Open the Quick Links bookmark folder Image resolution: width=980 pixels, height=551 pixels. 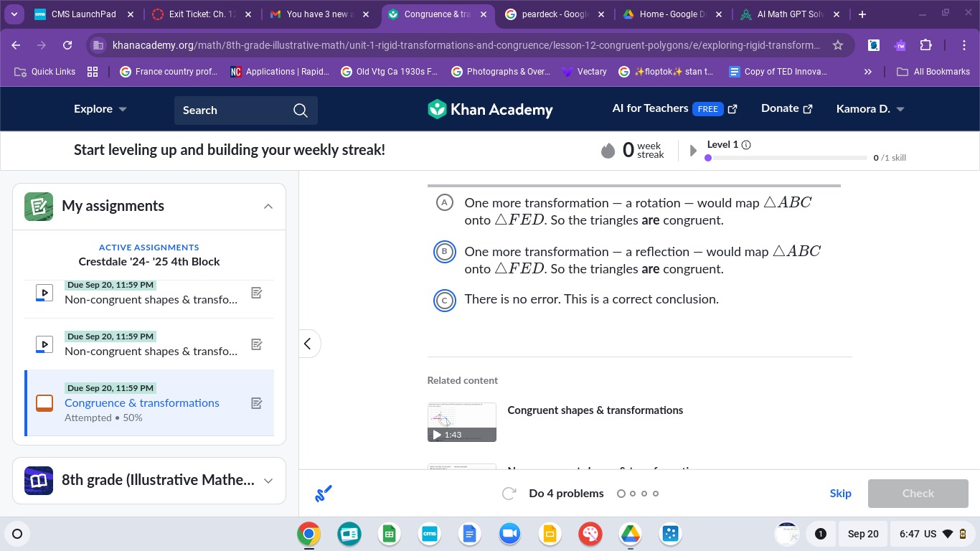[44, 72]
